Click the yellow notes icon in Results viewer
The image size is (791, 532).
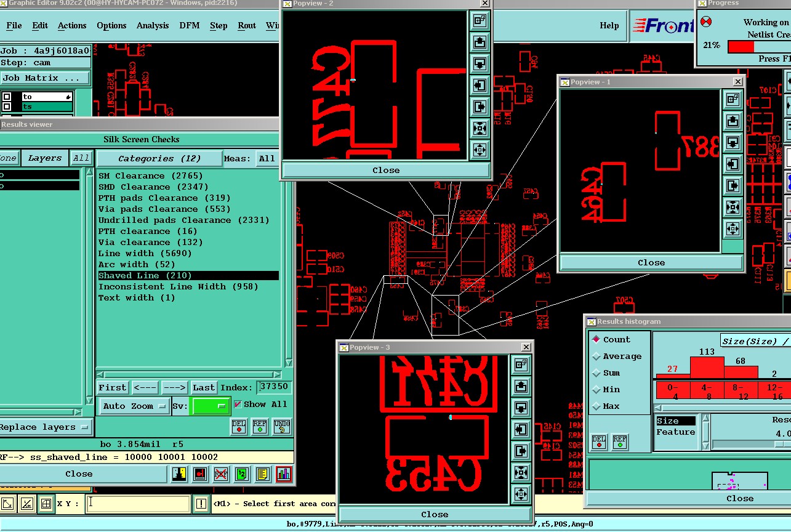(263, 474)
